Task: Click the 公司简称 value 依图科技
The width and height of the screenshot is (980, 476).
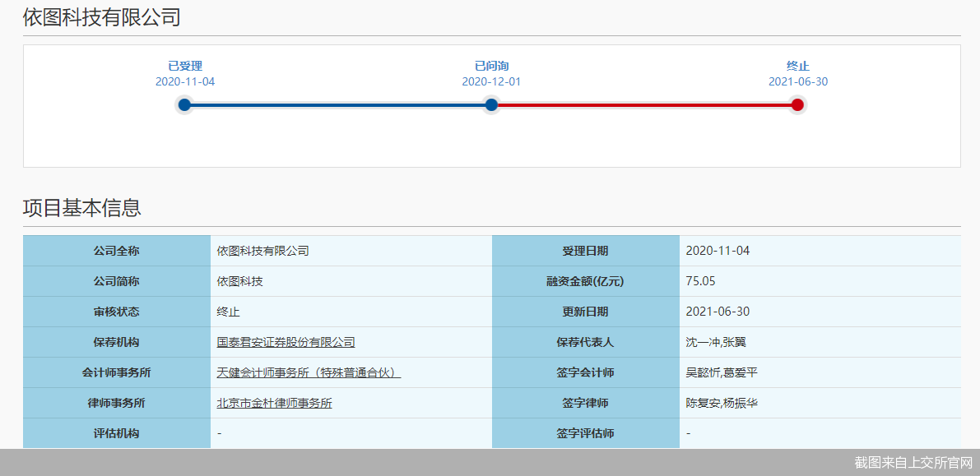Action: [240, 281]
